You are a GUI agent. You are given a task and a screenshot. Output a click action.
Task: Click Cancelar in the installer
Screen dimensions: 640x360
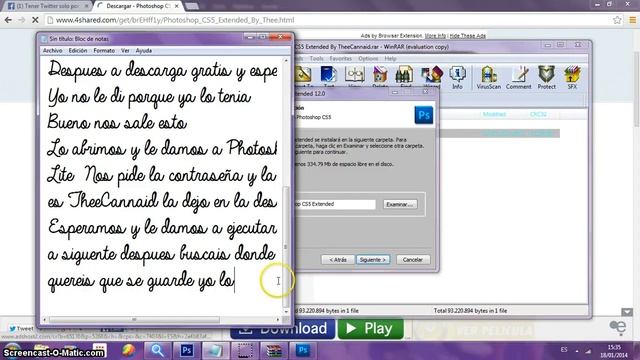click(x=413, y=260)
